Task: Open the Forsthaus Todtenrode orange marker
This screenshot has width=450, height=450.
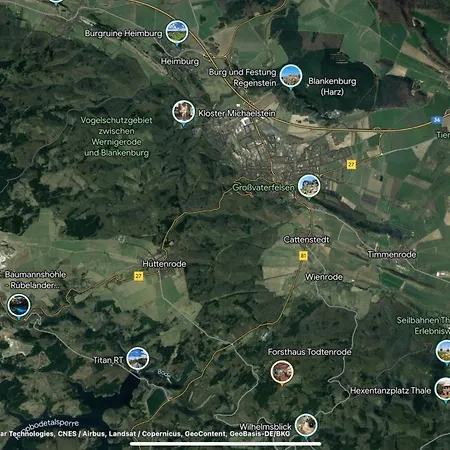Action: 282,373
